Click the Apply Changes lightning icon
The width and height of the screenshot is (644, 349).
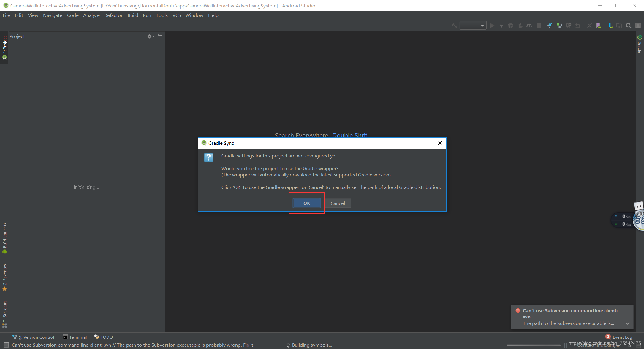501,26
